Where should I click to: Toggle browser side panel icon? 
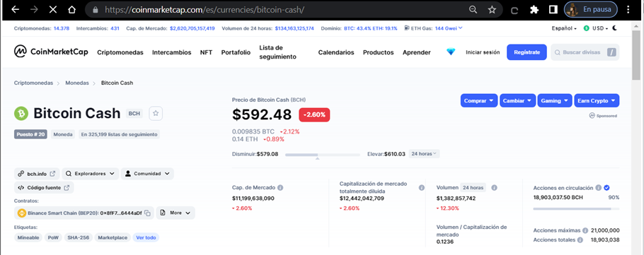coord(553,10)
